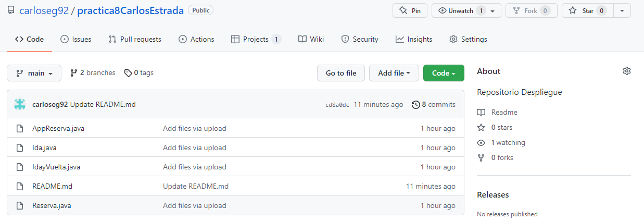
Task: View the 1 watching link
Action: click(x=508, y=142)
